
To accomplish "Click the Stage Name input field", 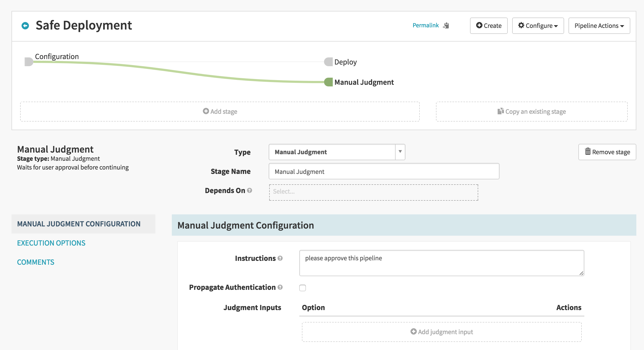I will (384, 171).
